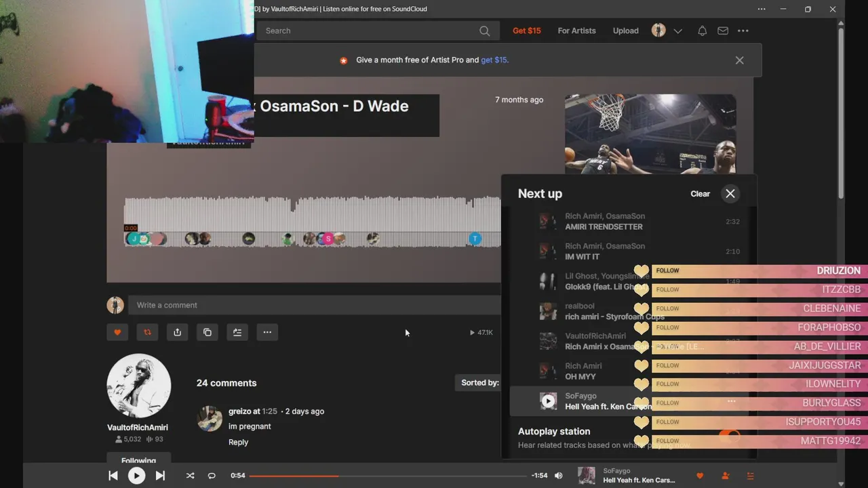
Task: Click the search magnifier icon
Action: click(x=484, y=30)
